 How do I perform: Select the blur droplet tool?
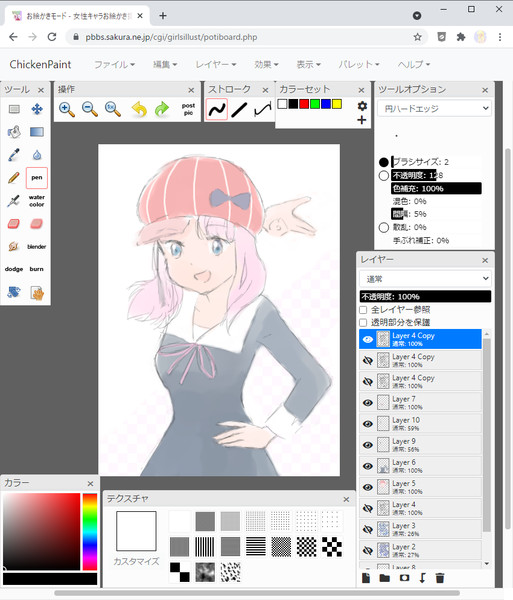click(37, 155)
